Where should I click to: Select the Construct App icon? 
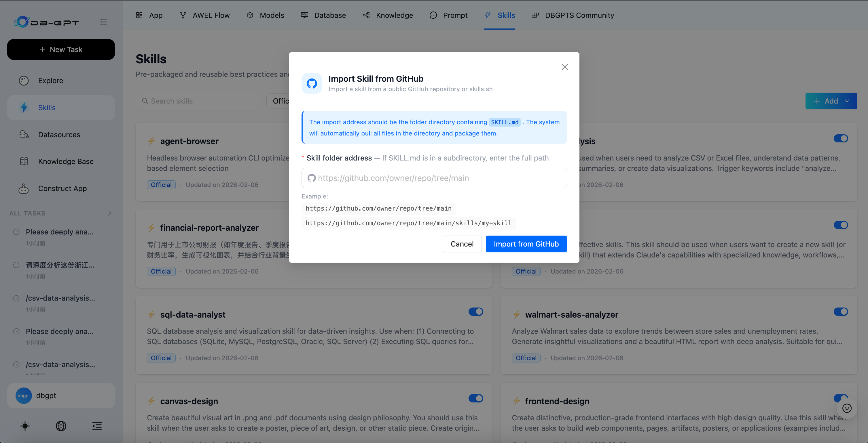click(24, 188)
